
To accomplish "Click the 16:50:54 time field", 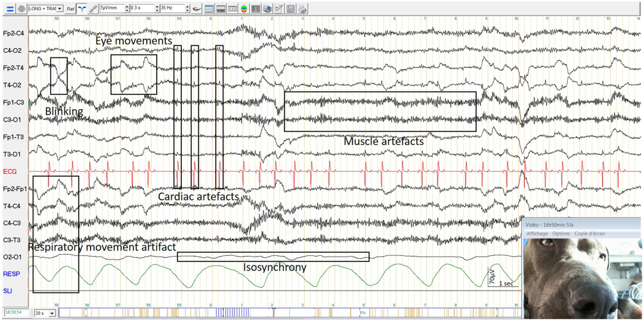I will pos(16,313).
